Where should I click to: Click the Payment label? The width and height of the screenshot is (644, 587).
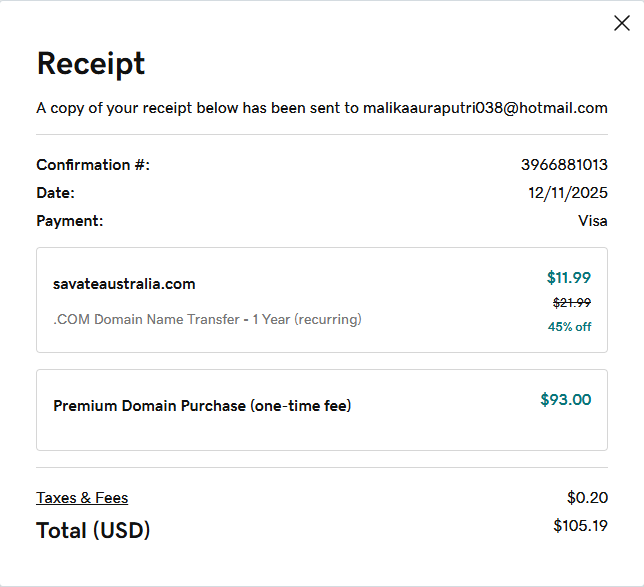70,221
